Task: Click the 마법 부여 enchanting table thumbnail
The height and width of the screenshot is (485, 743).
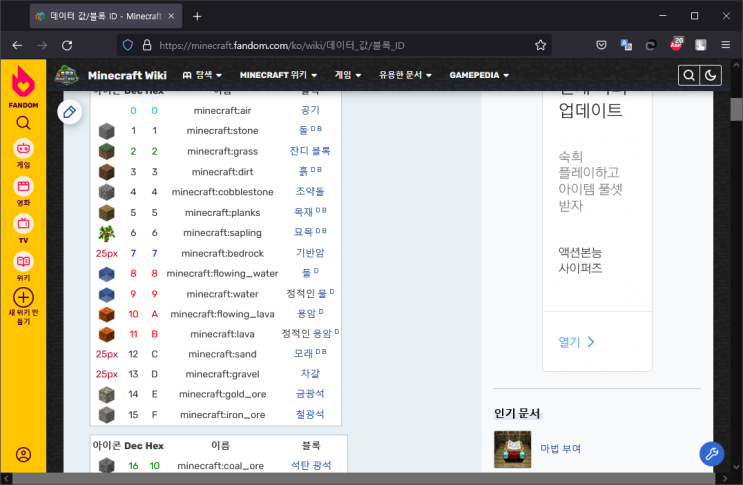Action: 512,449
